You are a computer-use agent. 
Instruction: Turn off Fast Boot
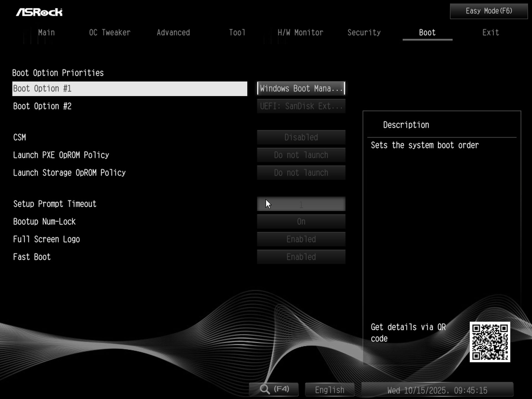coord(301,257)
